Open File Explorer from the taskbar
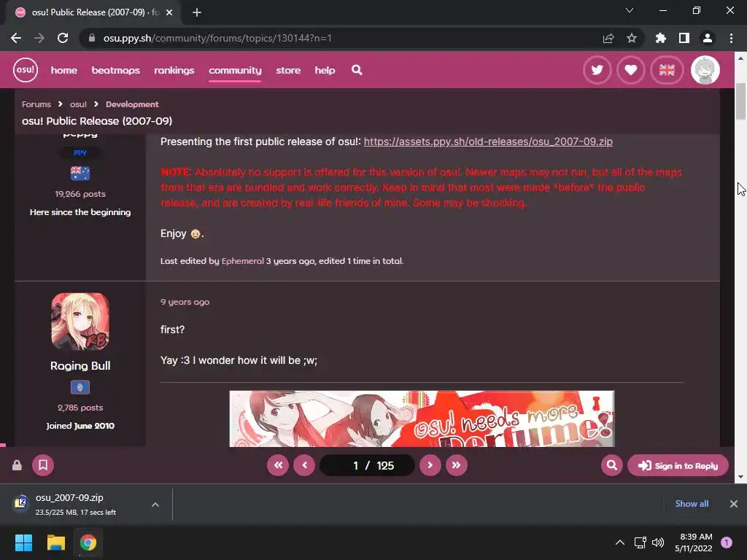The image size is (747, 560). pyautogui.click(x=56, y=542)
